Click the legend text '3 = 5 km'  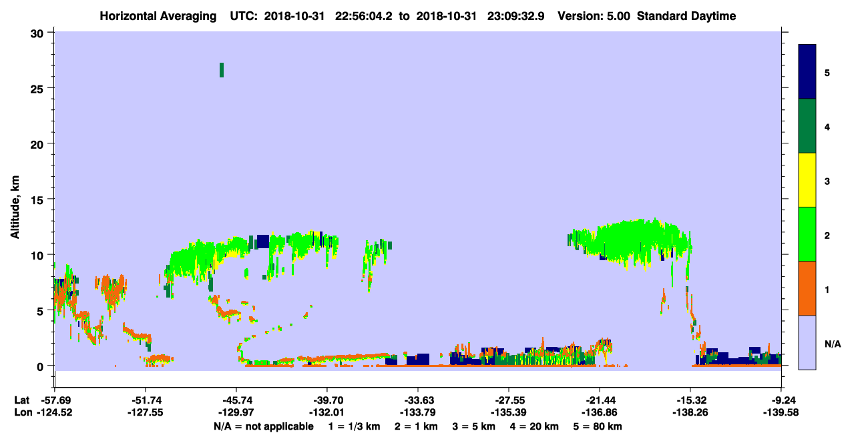pyautogui.click(x=474, y=426)
